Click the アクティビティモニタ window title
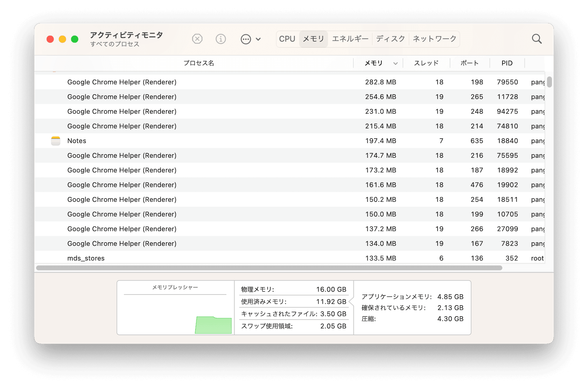The height and width of the screenshot is (389, 588). click(126, 35)
